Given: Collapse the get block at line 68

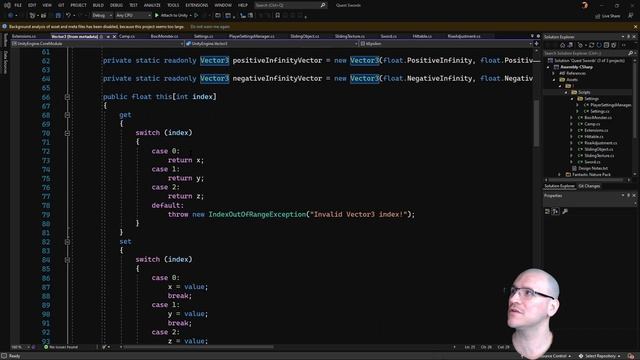Looking at the screenshot, I should [67, 115].
